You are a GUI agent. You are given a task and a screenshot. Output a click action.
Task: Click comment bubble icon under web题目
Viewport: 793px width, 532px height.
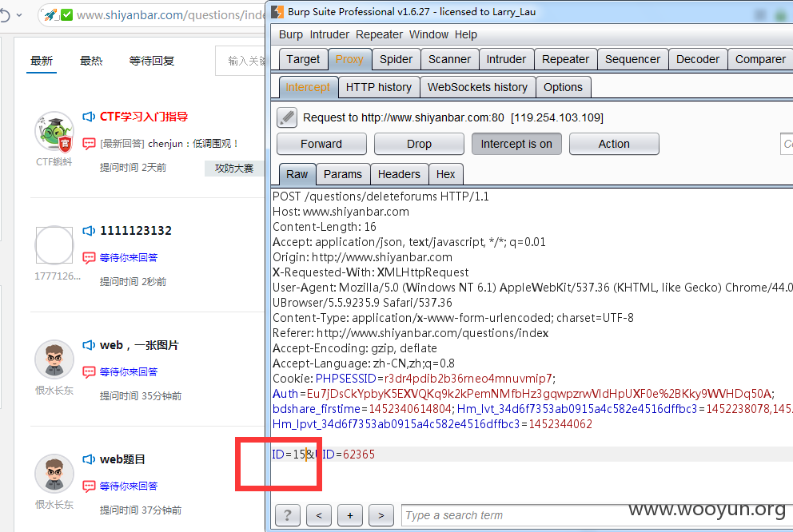pyautogui.click(x=89, y=486)
